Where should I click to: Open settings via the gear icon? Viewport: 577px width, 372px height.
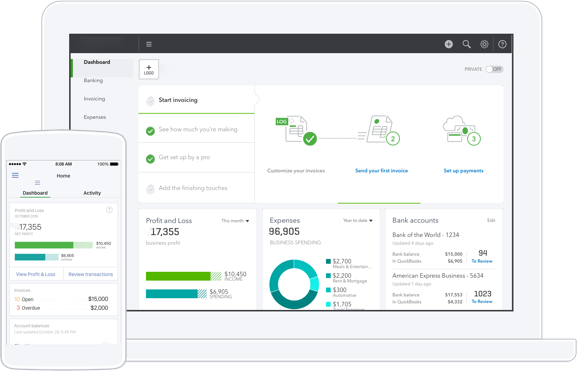click(x=484, y=44)
